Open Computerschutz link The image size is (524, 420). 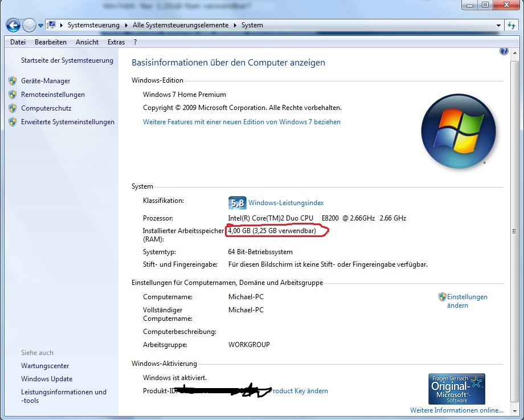46,108
